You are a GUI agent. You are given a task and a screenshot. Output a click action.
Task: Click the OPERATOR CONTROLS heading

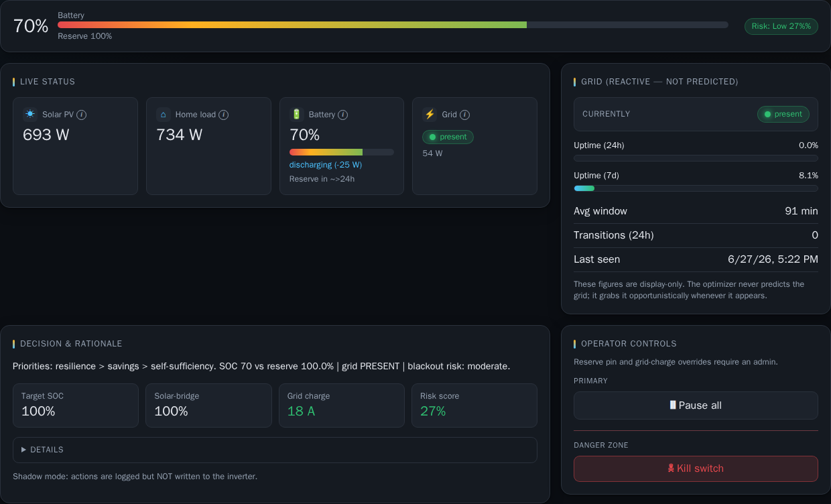(x=629, y=344)
